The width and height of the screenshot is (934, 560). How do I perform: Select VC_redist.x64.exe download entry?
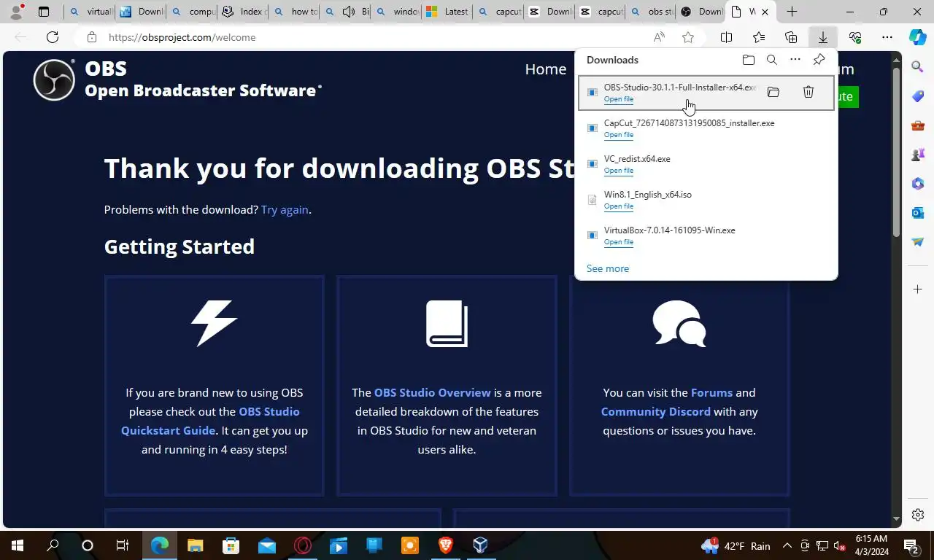[x=706, y=164]
